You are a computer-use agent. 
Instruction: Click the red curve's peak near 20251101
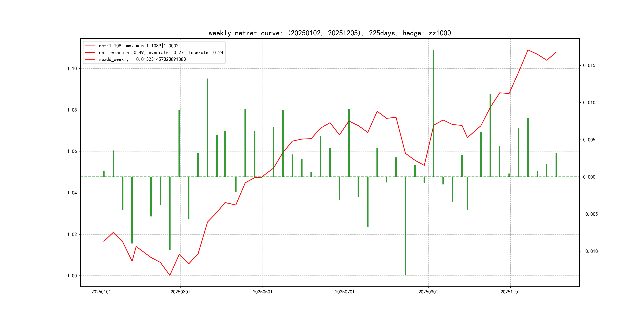click(x=528, y=50)
